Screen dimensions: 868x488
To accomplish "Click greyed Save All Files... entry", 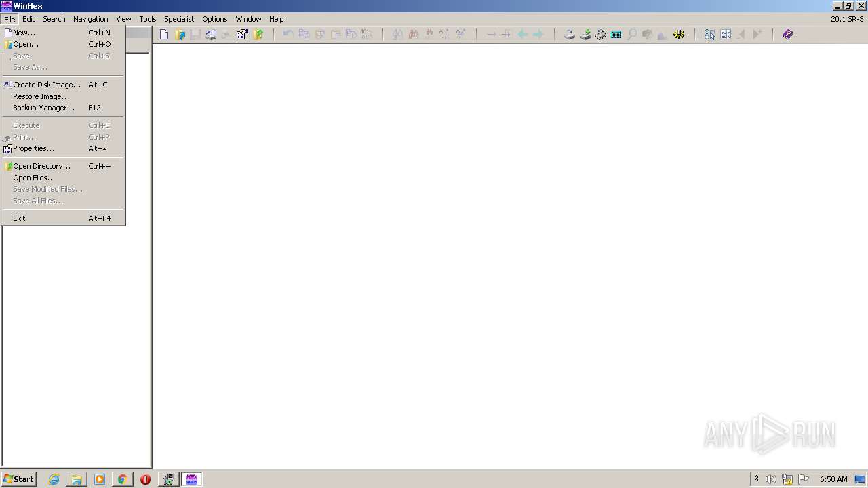I will tap(63, 201).
